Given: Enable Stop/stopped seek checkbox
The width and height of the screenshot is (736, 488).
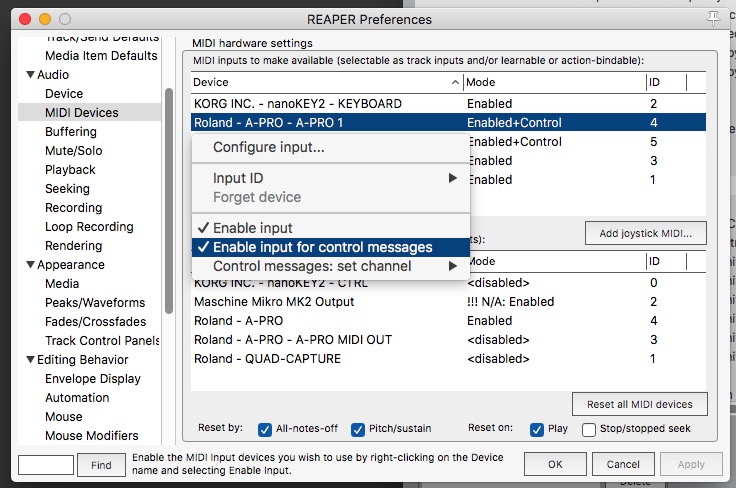Looking at the screenshot, I should [590, 429].
